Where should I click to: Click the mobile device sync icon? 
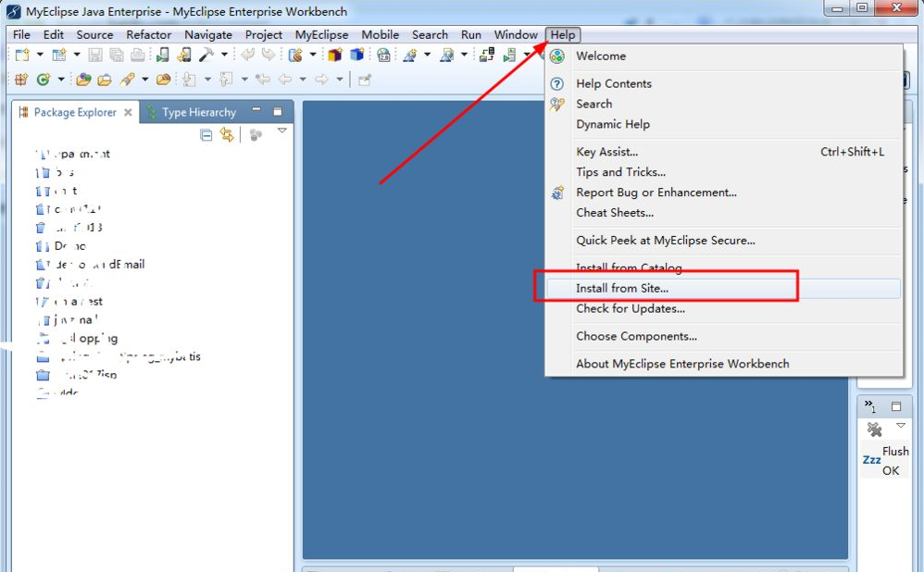184,56
